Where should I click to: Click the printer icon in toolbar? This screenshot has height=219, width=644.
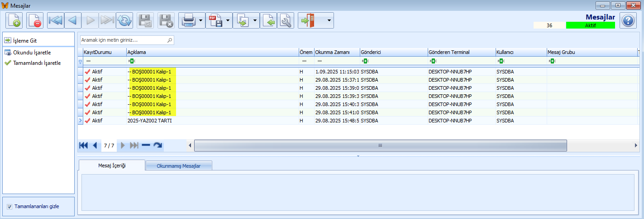click(x=188, y=20)
